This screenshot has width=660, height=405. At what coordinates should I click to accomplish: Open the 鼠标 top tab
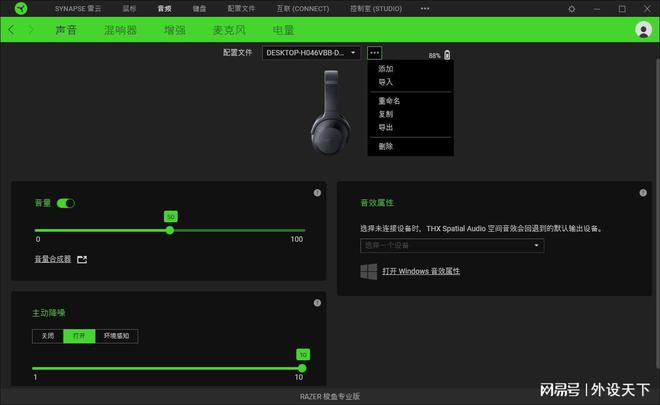129,8
